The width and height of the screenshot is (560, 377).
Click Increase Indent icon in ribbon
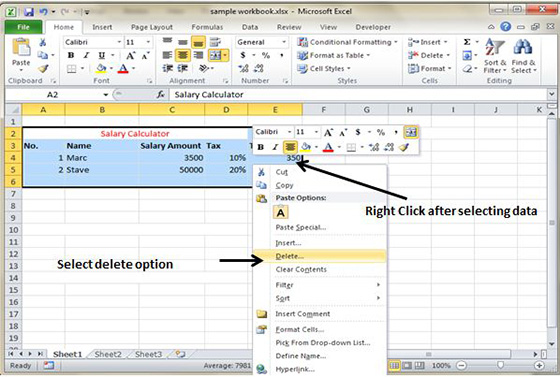[x=183, y=68]
